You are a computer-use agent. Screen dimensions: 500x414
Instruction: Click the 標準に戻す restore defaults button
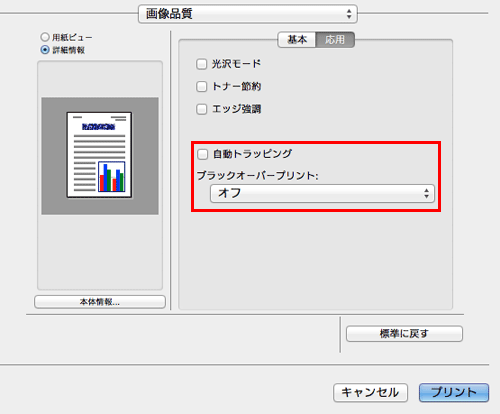point(404,334)
